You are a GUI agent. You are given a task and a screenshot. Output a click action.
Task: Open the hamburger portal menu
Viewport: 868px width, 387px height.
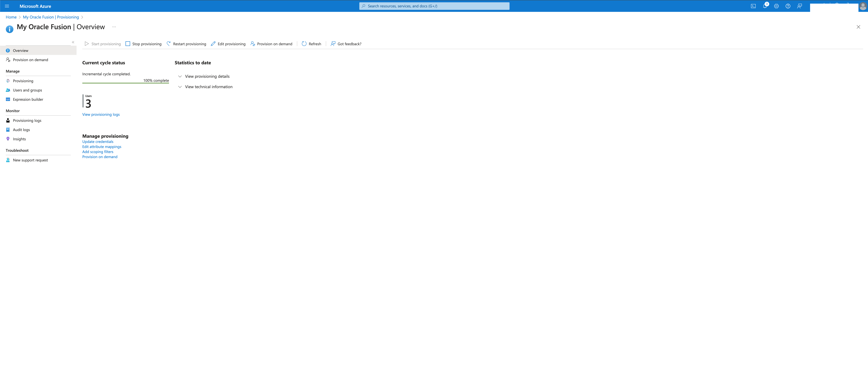(x=7, y=6)
